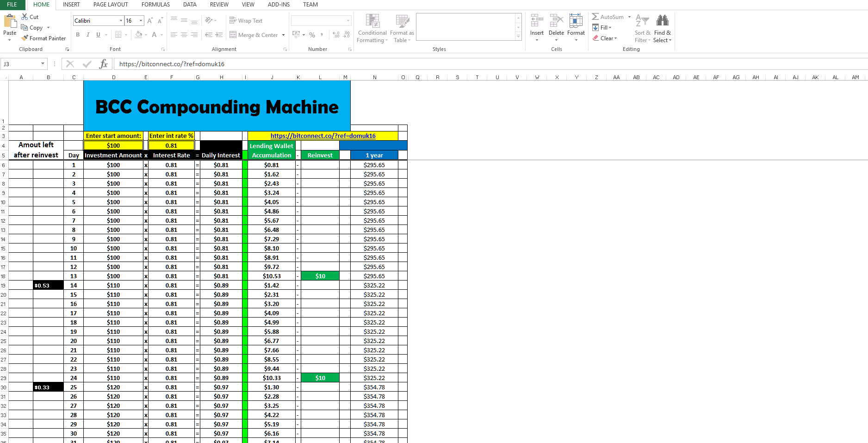
Task: Apply Fill Color paint bucket
Action: pyautogui.click(x=138, y=35)
